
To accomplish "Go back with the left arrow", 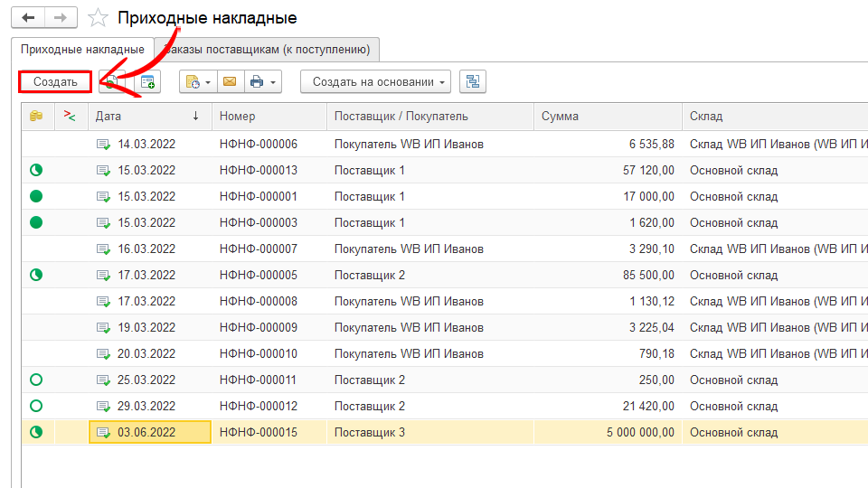I will coord(28,18).
